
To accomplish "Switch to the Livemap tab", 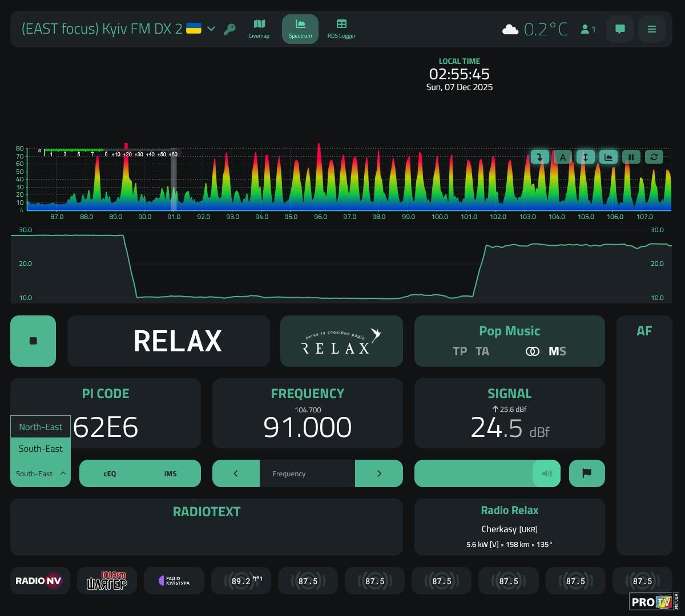I will pyautogui.click(x=259, y=29).
